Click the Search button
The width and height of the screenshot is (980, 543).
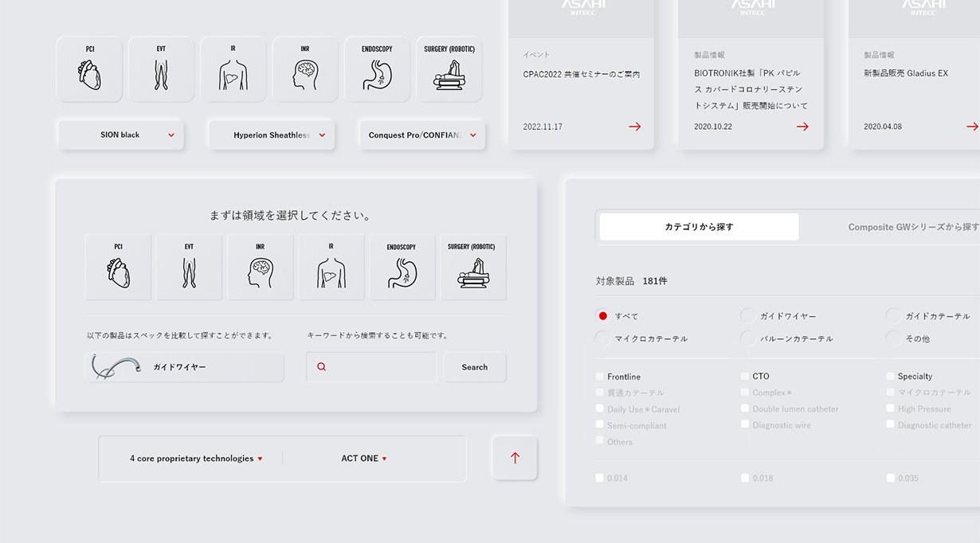pyautogui.click(x=474, y=367)
